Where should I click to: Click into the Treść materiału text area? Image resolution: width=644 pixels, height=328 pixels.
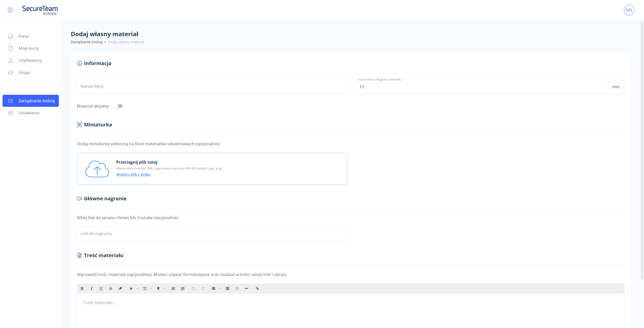351,311
